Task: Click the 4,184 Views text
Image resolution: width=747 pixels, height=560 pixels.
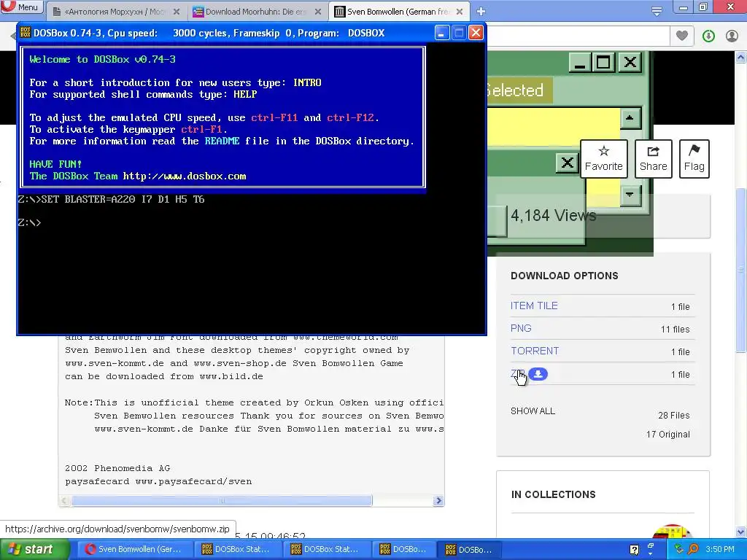Action: pyautogui.click(x=553, y=215)
